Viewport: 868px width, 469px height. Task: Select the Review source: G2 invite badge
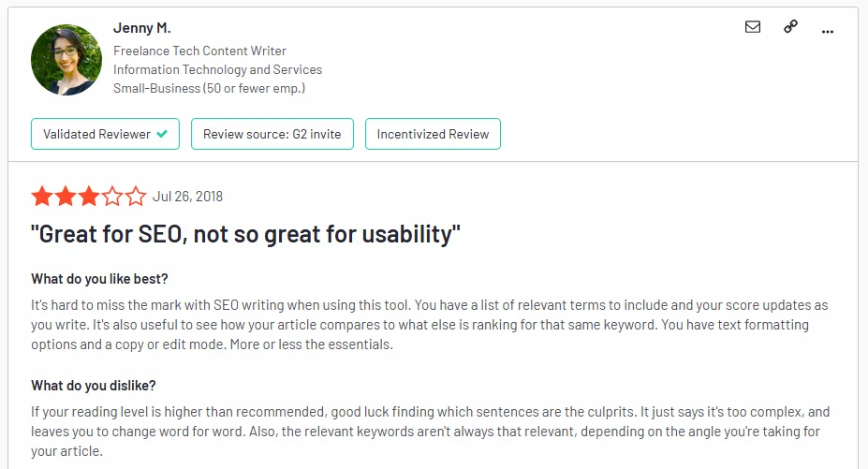[x=272, y=134]
